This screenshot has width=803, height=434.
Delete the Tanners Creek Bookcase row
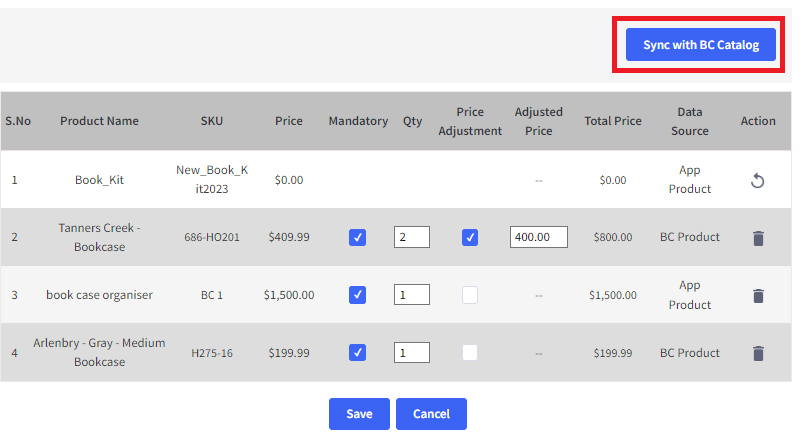(x=758, y=238)
